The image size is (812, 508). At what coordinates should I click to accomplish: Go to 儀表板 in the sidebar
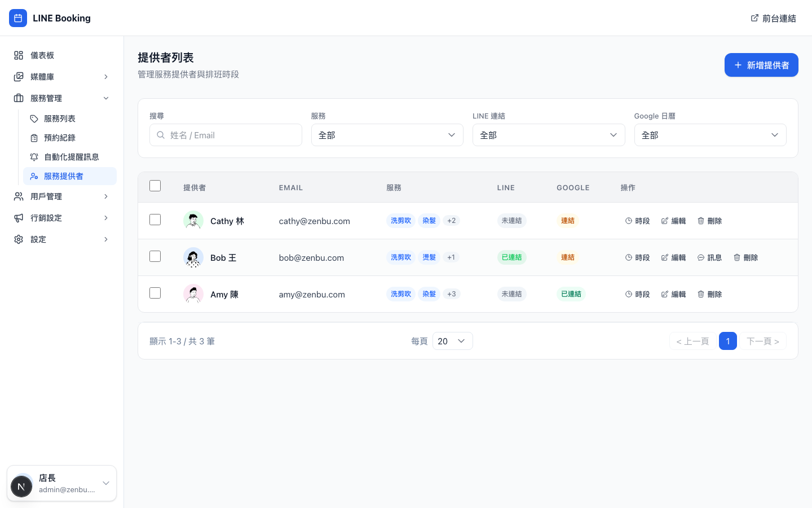coord(42,55)
